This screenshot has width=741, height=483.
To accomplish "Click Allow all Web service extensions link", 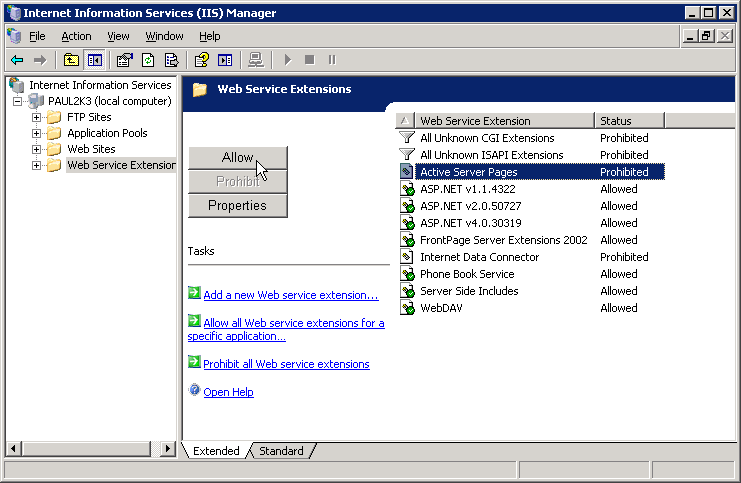I will pos(286,329).
